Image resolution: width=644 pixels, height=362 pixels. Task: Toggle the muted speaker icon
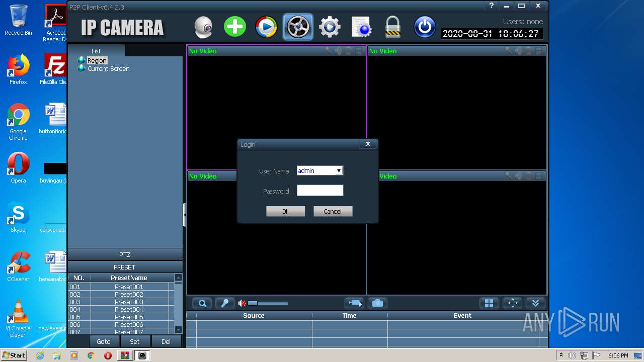pyautogui.click(x=242, y=303)
